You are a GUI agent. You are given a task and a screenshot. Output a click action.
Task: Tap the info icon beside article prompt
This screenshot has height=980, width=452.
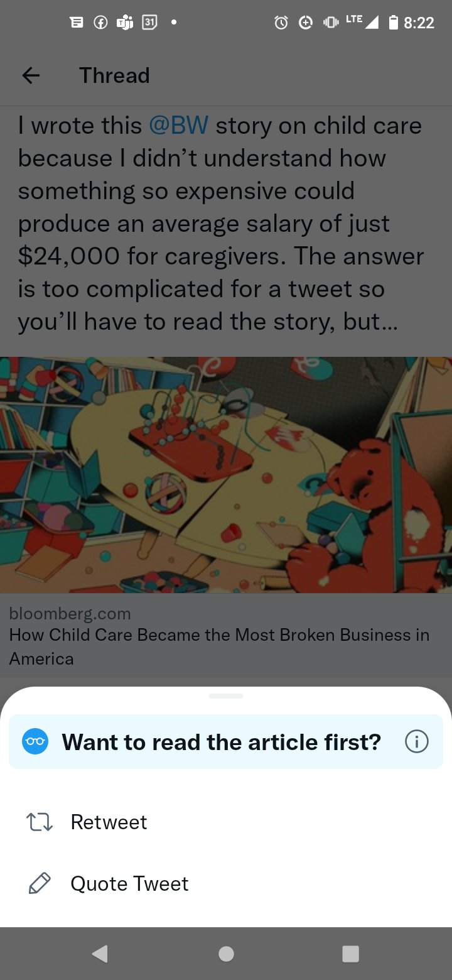416,742
